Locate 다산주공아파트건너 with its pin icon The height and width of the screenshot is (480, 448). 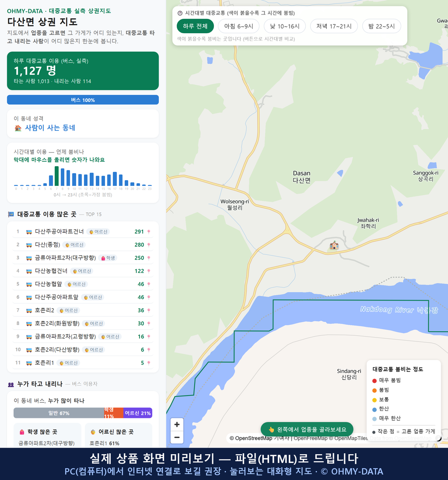pos(149,232)
